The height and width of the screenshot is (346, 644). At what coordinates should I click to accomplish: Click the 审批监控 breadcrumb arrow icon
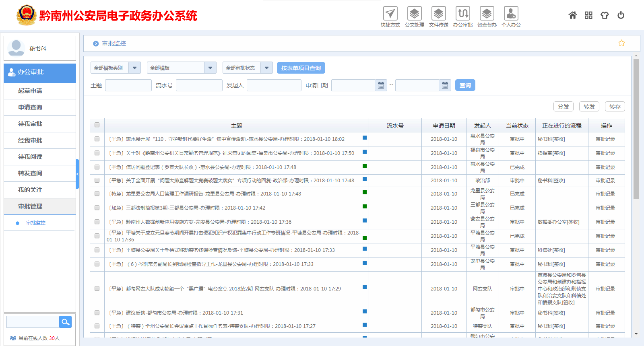point(96,43)
